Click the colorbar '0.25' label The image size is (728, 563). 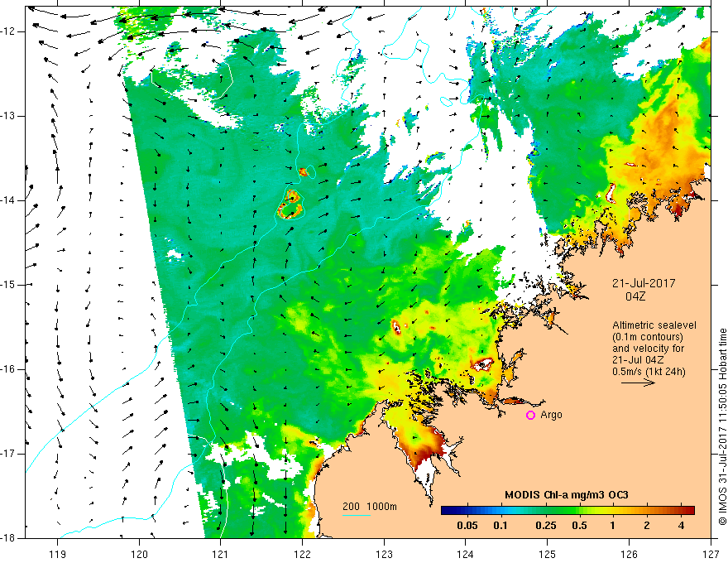click(545, 526)
